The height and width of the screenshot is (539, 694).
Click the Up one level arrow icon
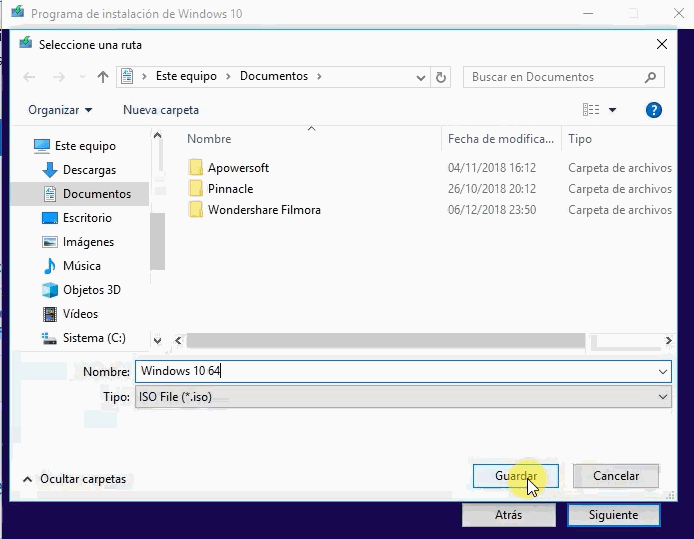tap(103, 77)
